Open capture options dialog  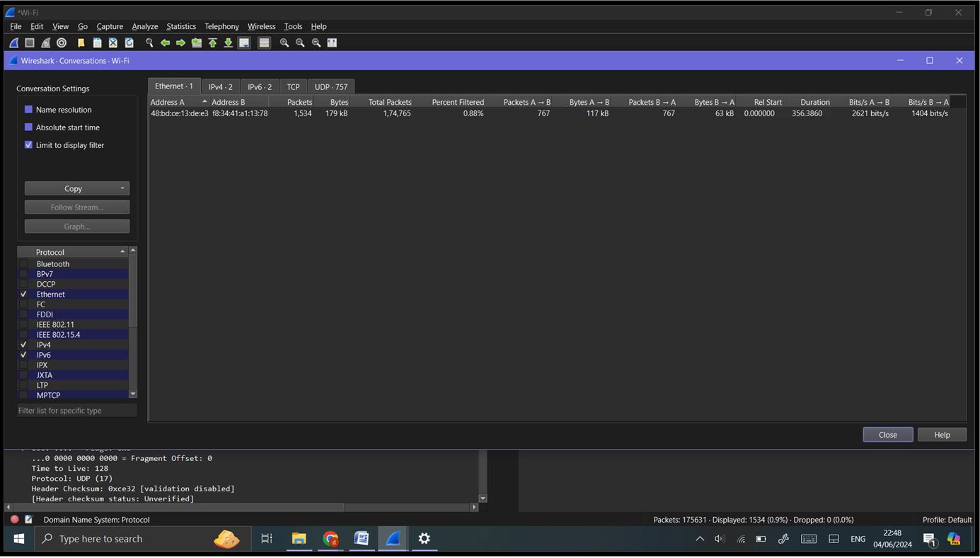(61, 42)
